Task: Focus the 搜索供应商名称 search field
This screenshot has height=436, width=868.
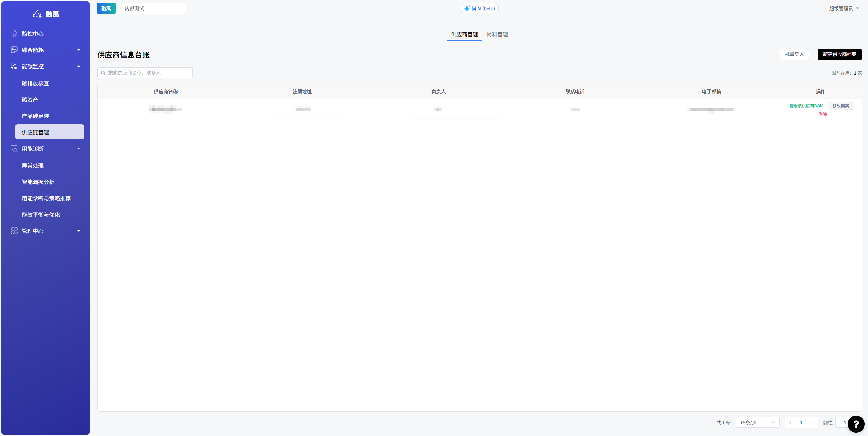Action: pyautogui.click(x=145, y=73)
